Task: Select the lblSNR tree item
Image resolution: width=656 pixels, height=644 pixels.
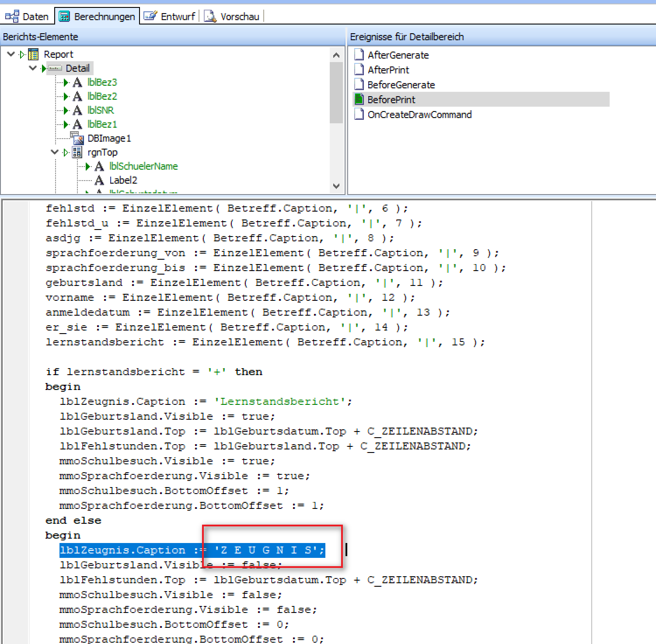Action: pyautogui.click(x=101, y=110)
